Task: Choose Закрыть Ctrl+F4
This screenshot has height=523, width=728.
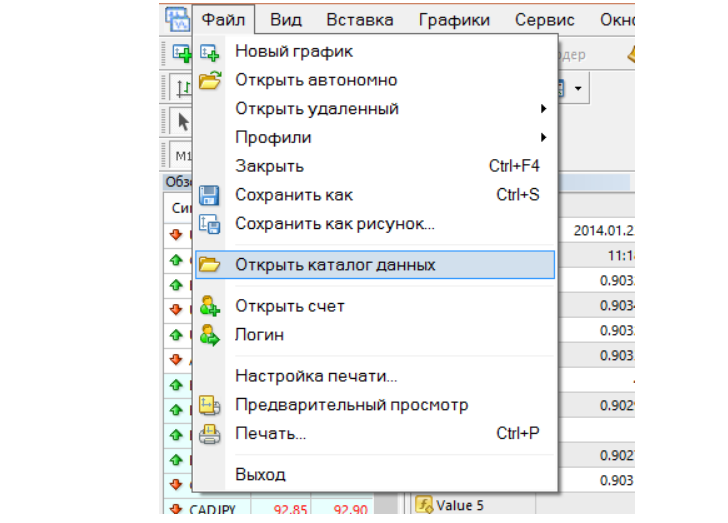Action: click(375, 166)
